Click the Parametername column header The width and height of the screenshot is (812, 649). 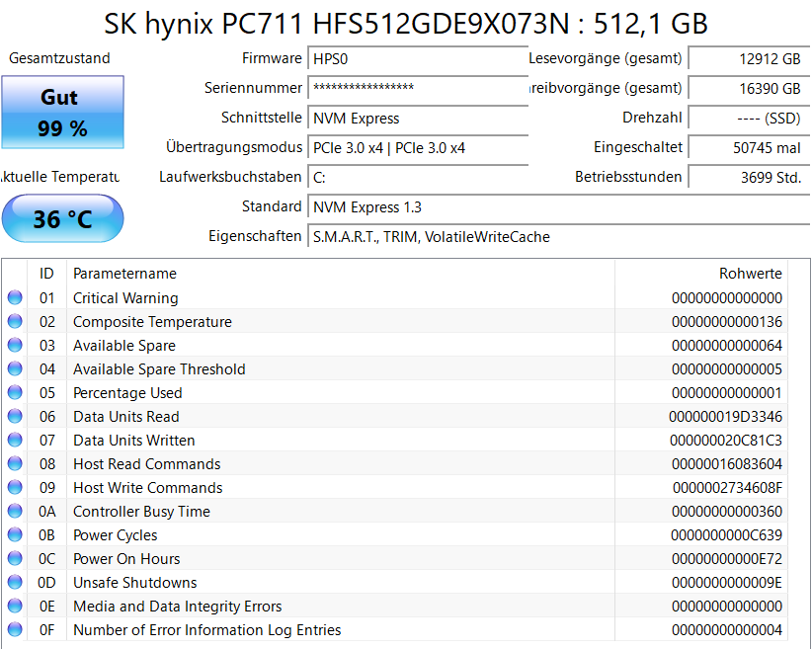pyautogui.click(x=341, y=274)
